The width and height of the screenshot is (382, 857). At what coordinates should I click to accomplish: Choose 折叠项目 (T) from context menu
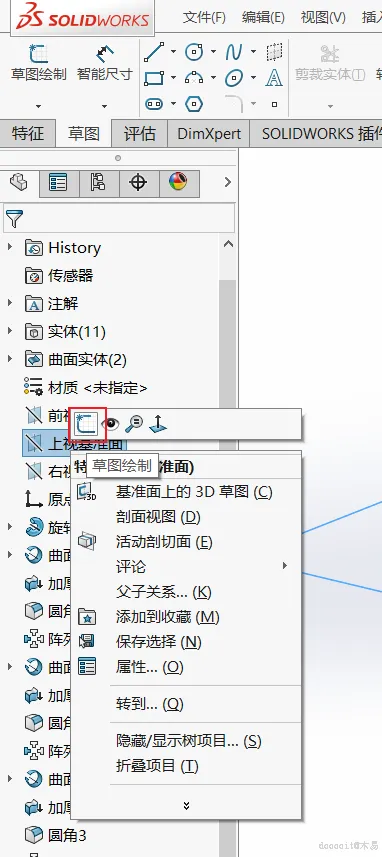186,766
